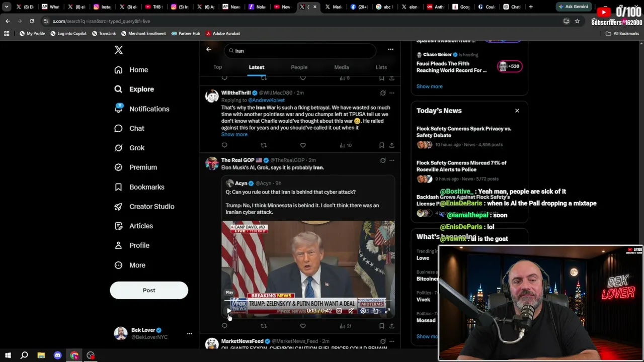
Task: Share The Real GOP post
Action: pyautogui.click(x=392, y=326)
